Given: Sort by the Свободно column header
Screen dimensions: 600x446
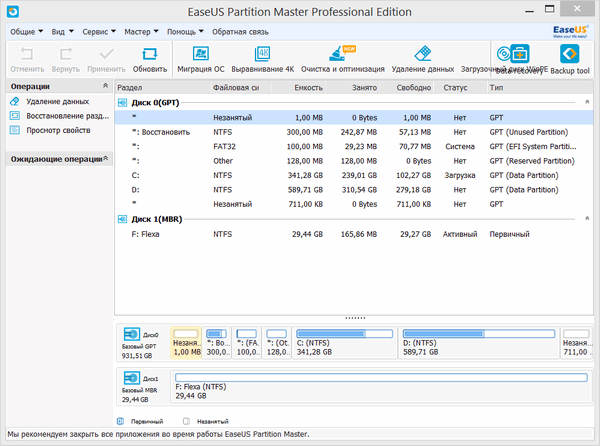Looking at the screenshot, I should point(406,88).
